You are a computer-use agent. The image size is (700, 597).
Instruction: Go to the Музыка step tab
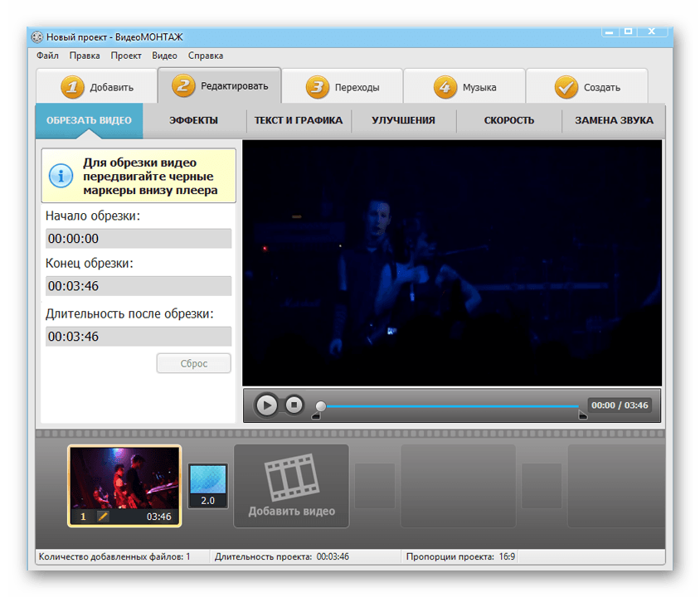coord(465,87)
